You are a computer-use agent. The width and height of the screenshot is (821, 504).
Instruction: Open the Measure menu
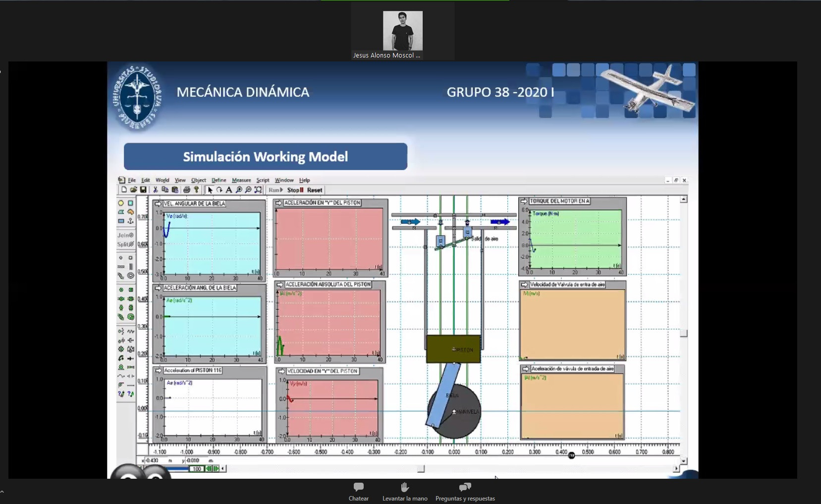point(241,180)
